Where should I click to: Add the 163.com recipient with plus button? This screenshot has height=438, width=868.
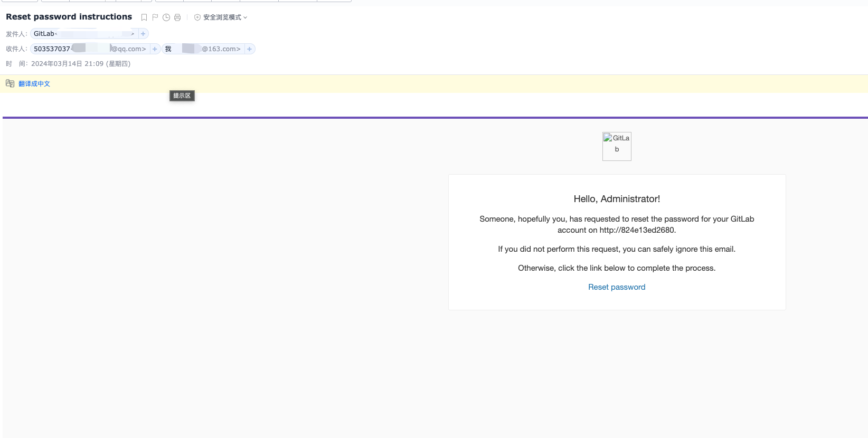click(x=249, y=49)
